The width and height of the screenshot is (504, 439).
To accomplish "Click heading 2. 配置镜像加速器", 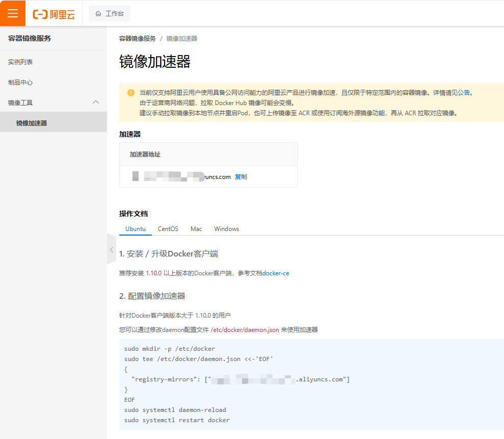I will (152, 296).
